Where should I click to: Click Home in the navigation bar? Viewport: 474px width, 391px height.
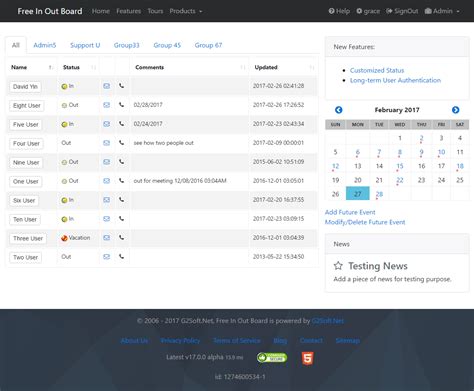(101, 11)
